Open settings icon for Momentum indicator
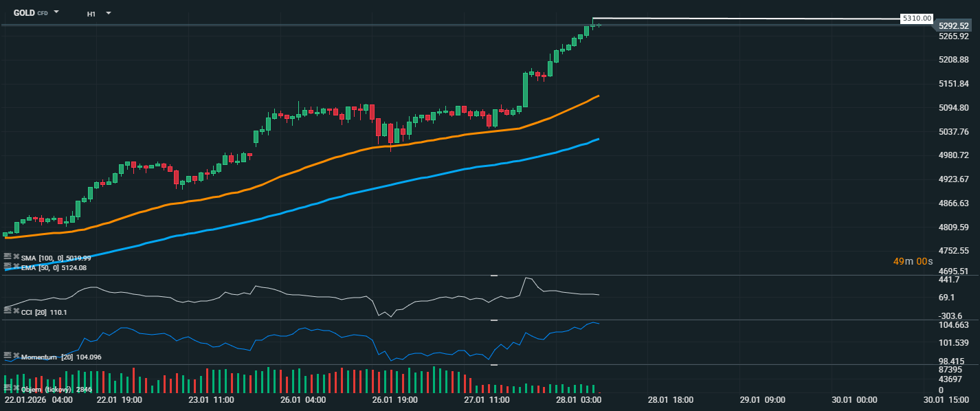The width and height of the screenshot is (980, 411). [8, 356]
